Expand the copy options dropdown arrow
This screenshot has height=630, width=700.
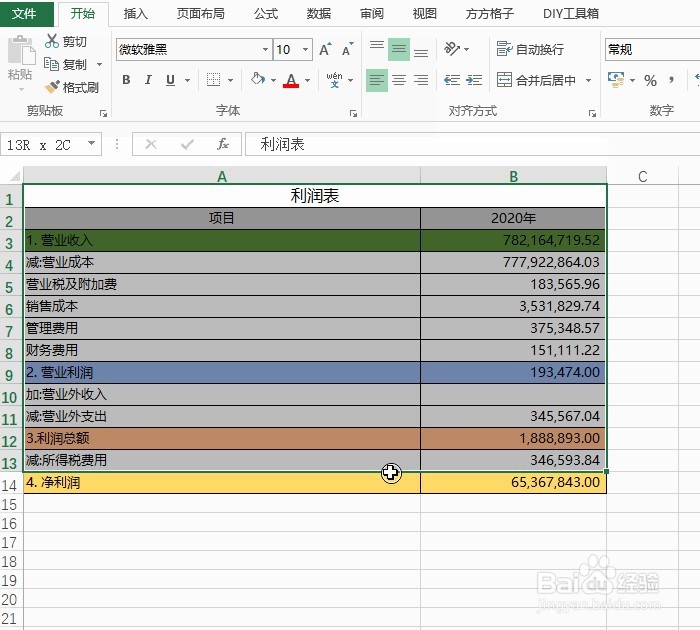(100, 65)
